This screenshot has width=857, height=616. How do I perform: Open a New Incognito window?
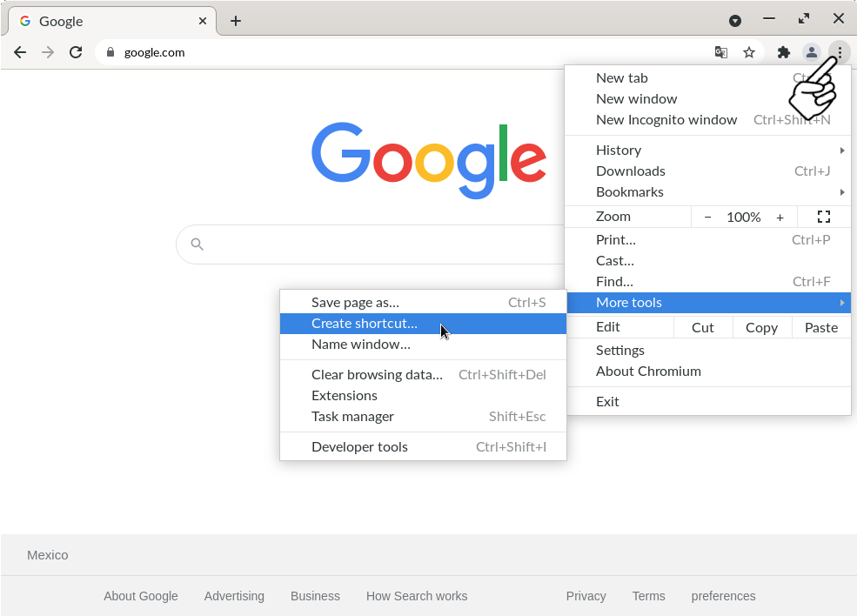pos(708,120)
